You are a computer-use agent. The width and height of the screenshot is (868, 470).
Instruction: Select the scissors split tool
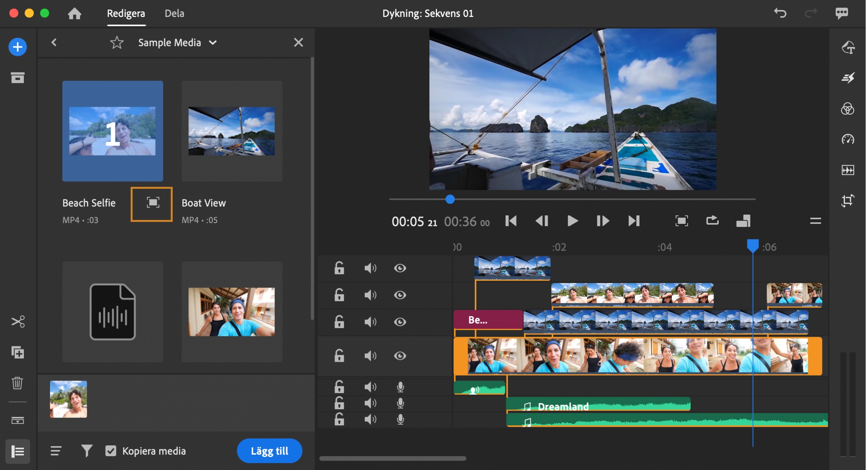click(x=18, y=321)
